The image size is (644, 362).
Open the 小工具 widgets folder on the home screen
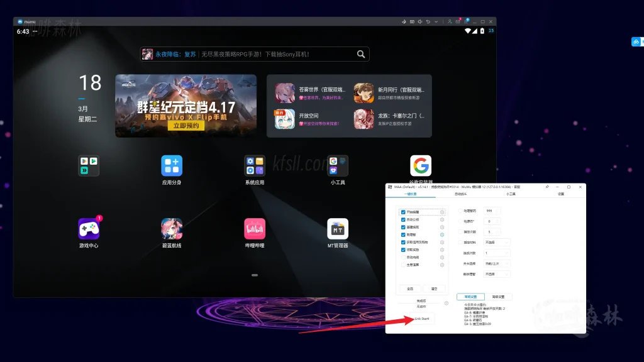click(338, 166)
